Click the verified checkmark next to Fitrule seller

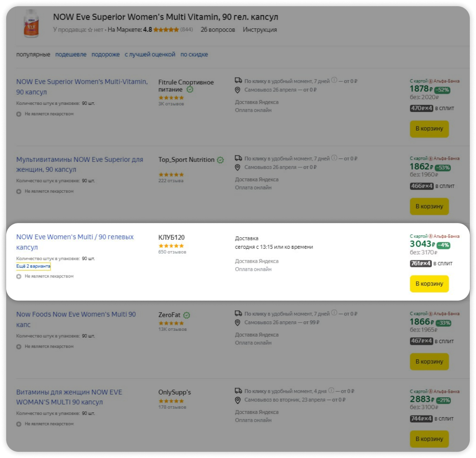click(x=190, y=89)
